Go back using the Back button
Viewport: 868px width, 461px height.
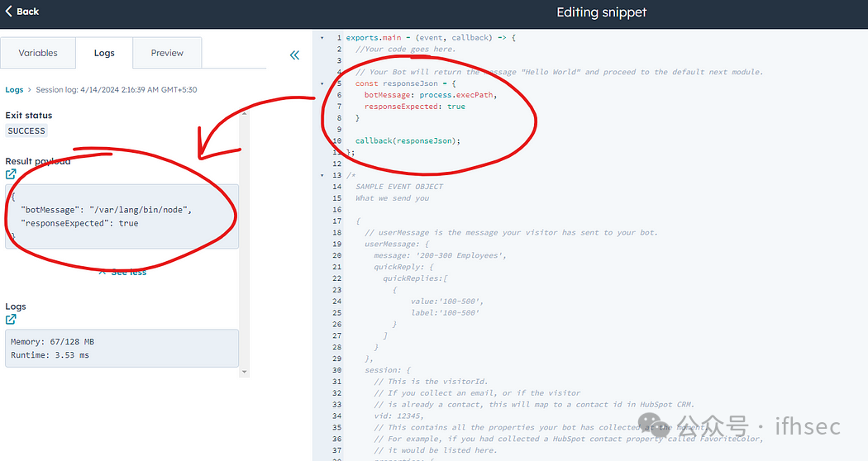tap(22, 11)
